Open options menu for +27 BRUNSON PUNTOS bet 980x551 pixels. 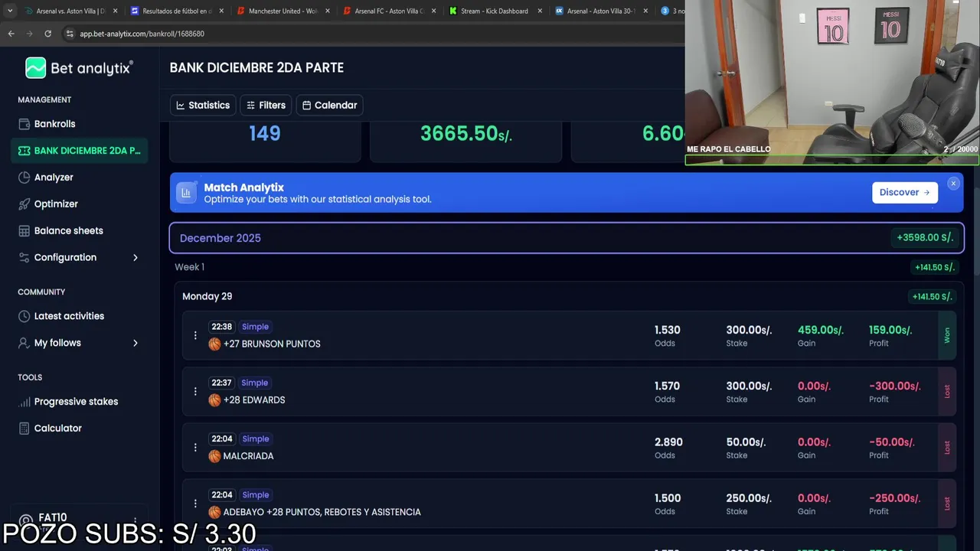[x=195, y=335]
